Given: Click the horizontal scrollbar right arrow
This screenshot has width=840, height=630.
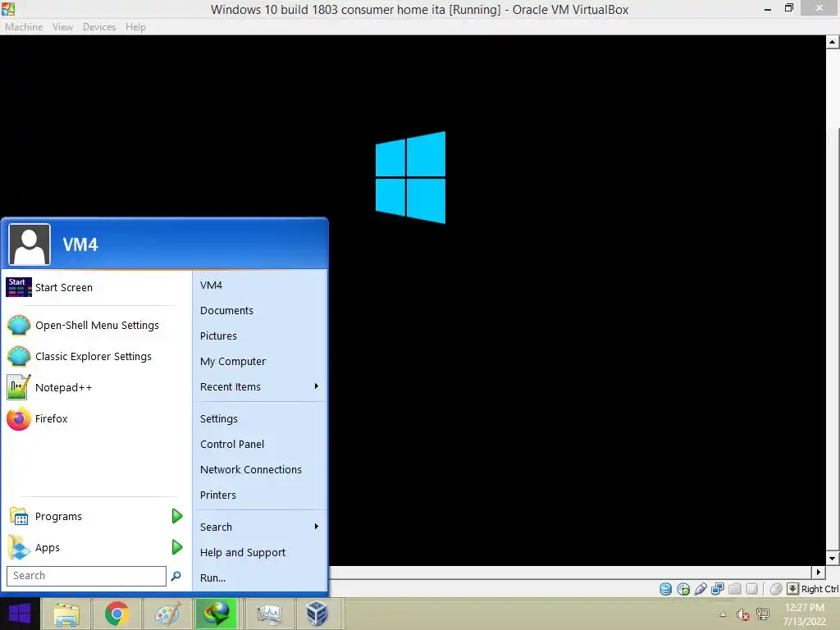Looking at the screenshot, I should (818, 572).
